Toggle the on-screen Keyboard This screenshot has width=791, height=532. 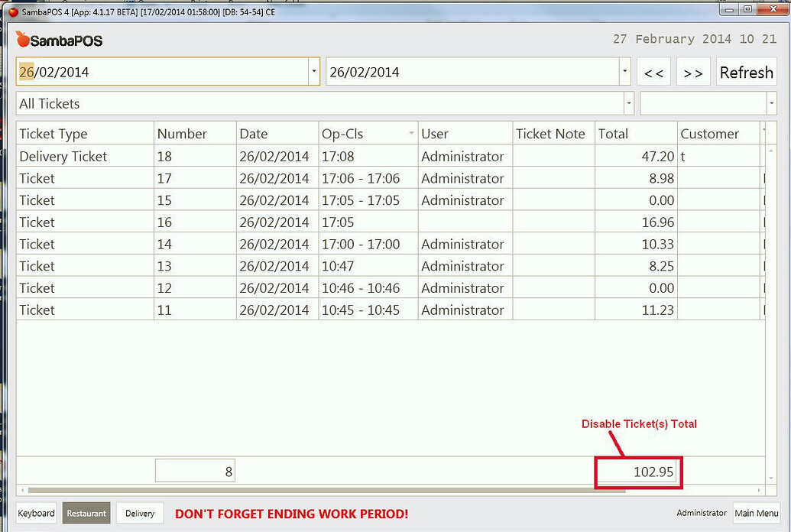(36, 513)
